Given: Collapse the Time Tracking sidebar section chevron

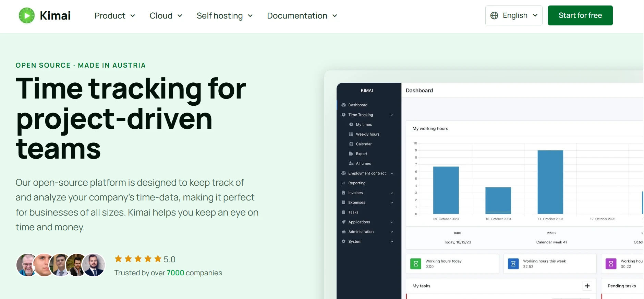Looking at the screenshot, I should tap(392, 115).
